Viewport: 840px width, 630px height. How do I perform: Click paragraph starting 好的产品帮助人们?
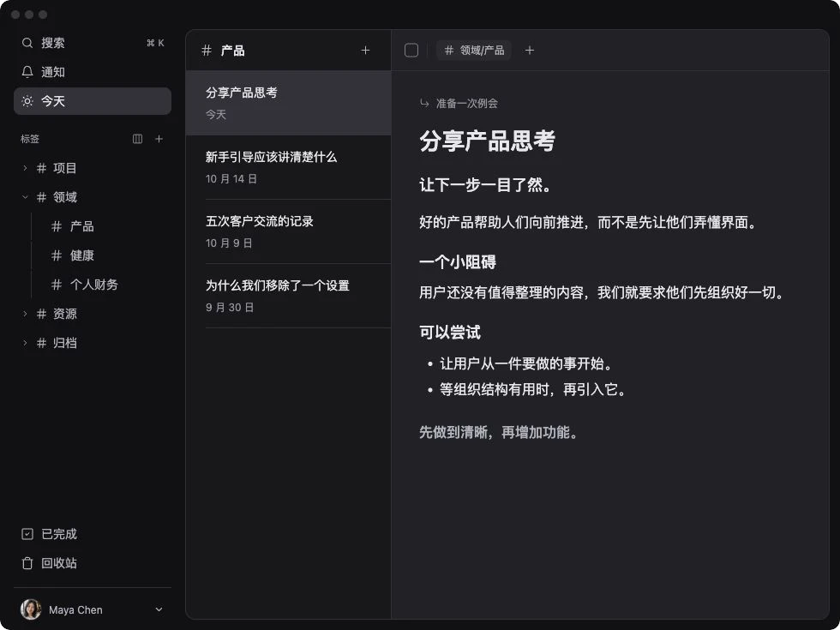click(588, 222)
